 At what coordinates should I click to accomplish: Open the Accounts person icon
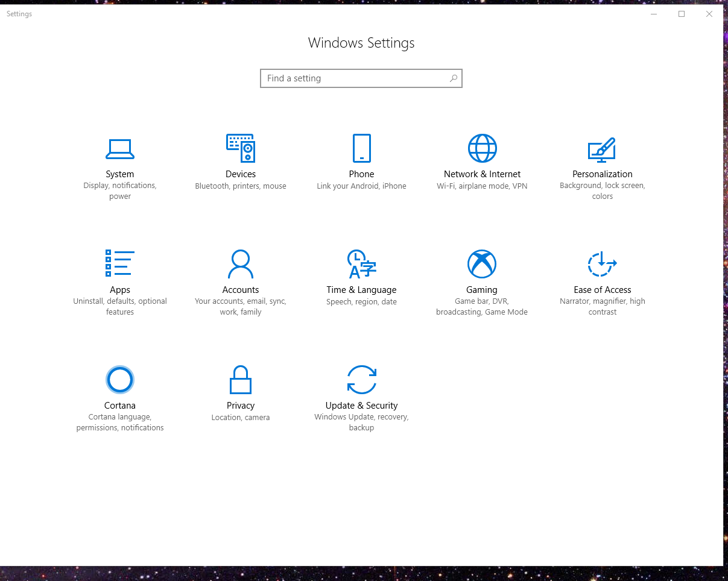(241, 263)
